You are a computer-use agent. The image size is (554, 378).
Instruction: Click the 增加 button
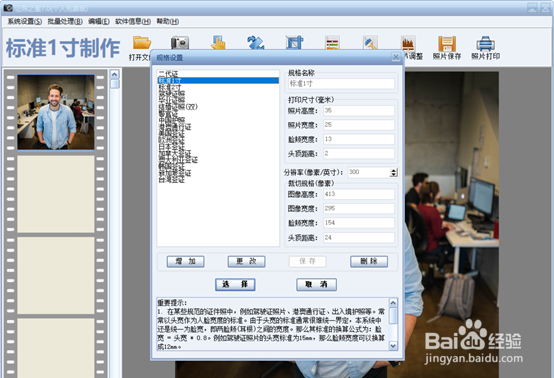pos(185,261)
